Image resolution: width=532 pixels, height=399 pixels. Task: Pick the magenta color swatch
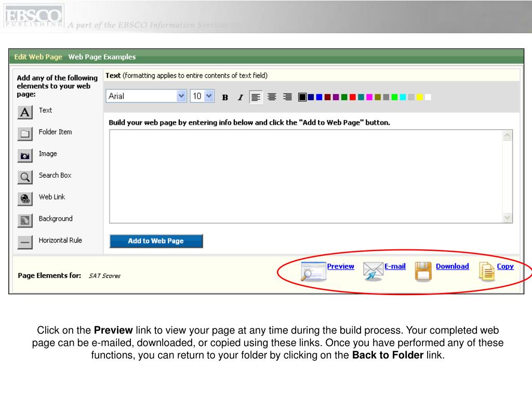pos(369,97)
